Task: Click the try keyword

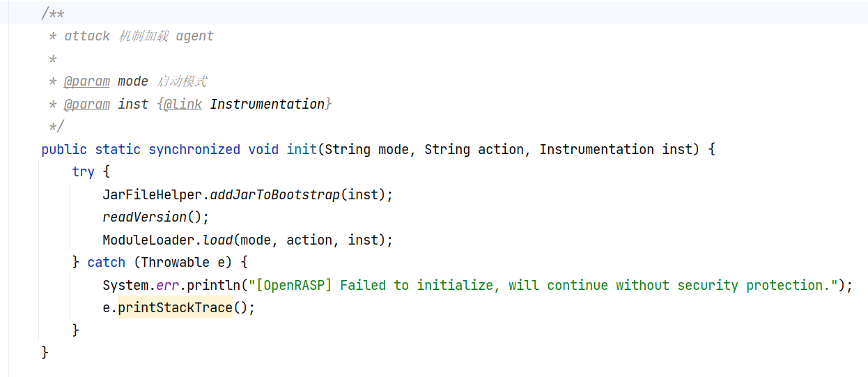Action: click(84, 171)
